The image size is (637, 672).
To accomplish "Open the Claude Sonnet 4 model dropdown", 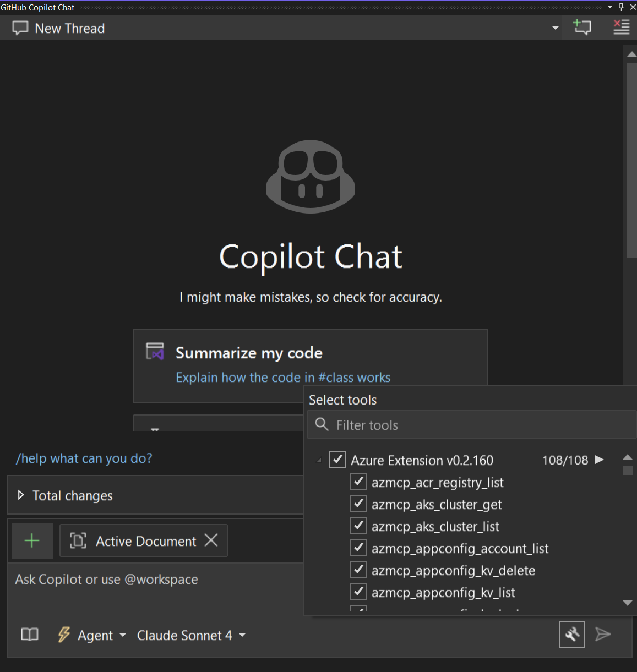I will pyautogui.click(x=190, y=635).
